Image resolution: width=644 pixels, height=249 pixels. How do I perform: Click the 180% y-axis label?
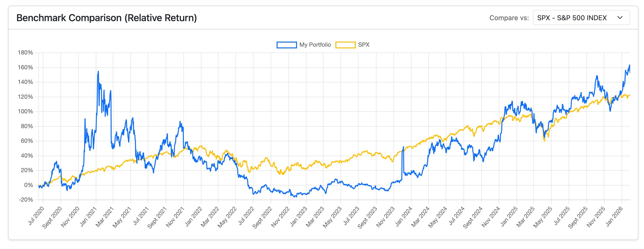26,53
